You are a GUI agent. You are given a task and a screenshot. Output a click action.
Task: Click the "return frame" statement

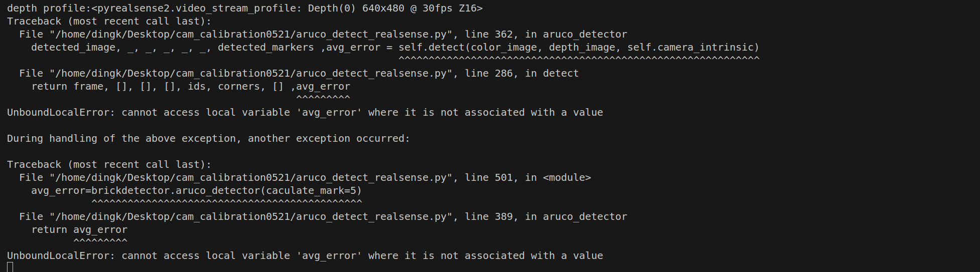click(x=67, y=87)
